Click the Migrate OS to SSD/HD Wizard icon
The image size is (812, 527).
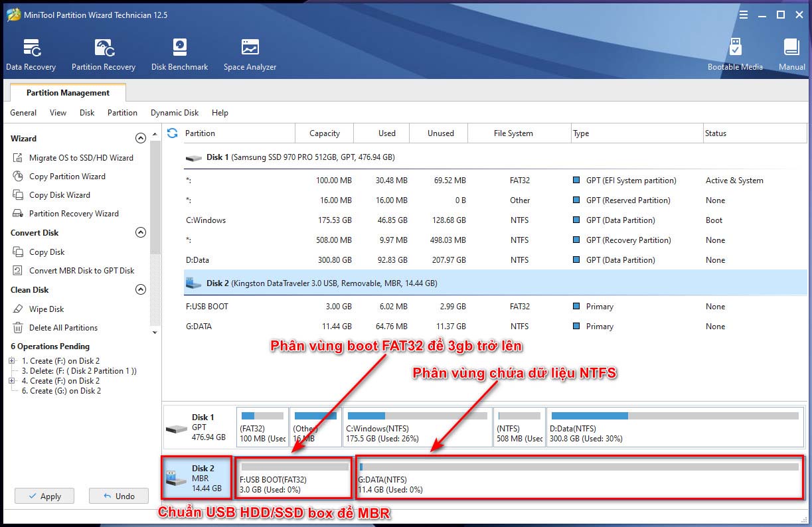click(18, 158)
